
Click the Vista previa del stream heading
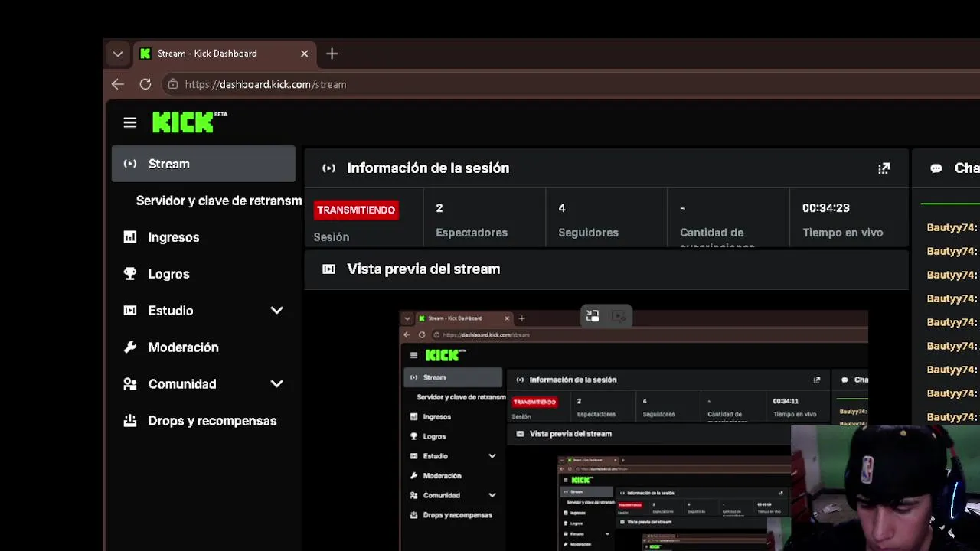point(423,269)
